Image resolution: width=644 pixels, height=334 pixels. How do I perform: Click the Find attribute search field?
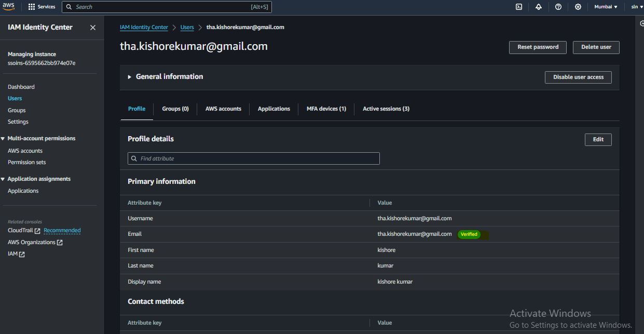point(253,158)
